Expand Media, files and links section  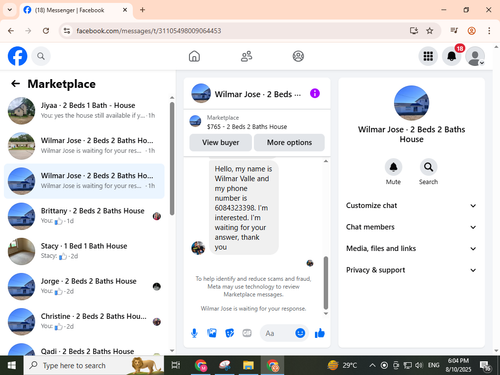[411, 248]
